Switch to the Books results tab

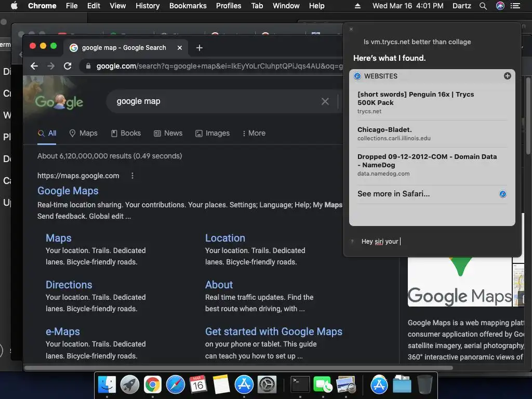[126, 134]
